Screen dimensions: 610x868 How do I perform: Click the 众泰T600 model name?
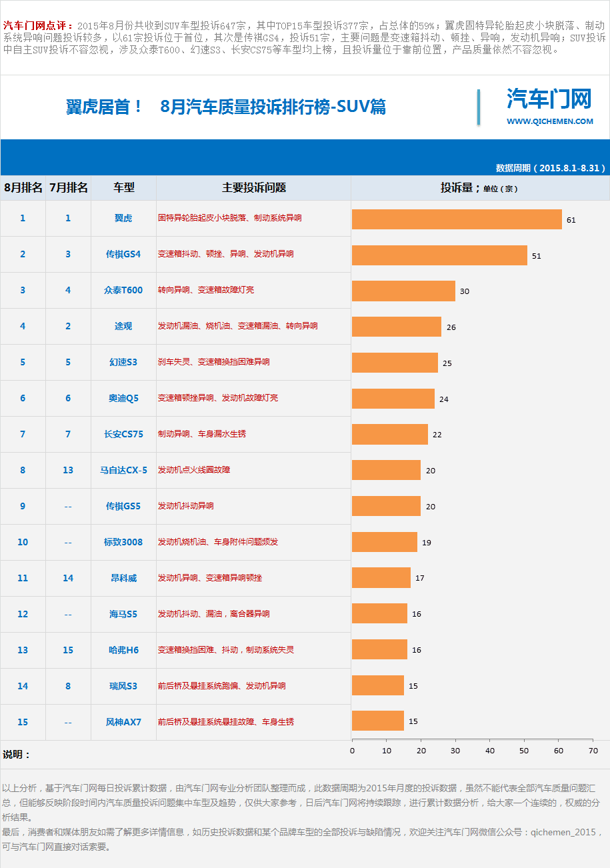(123, 290)
